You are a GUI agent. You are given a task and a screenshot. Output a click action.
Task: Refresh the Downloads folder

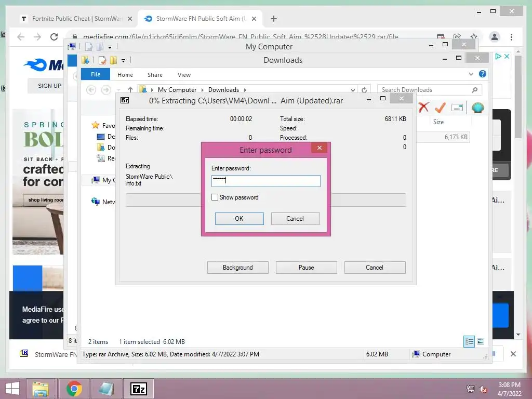pyautogui.click(x=364, y=90)
